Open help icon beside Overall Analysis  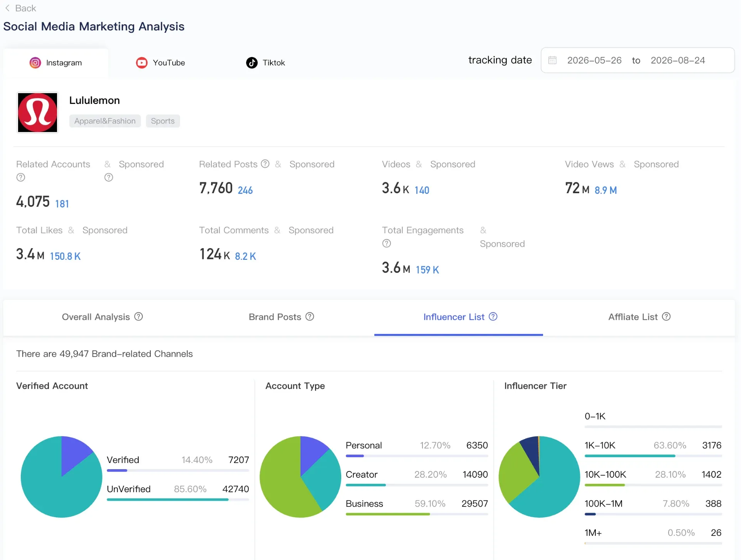139,316
